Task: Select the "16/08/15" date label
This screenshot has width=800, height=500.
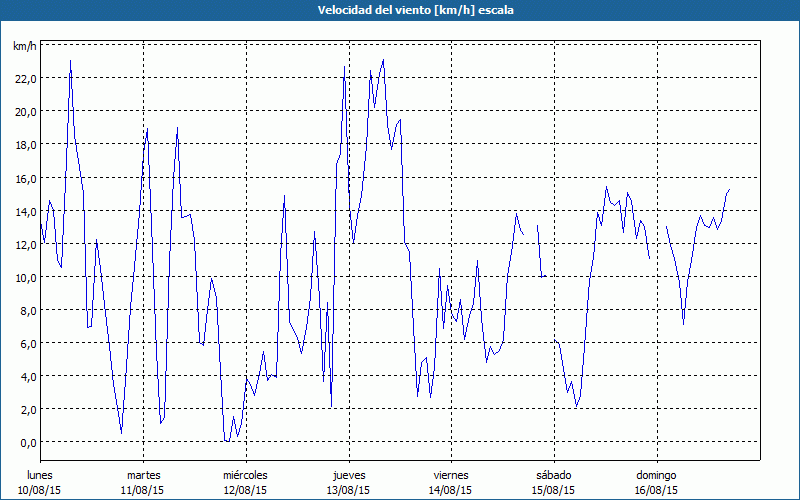Action: point(656,490)
